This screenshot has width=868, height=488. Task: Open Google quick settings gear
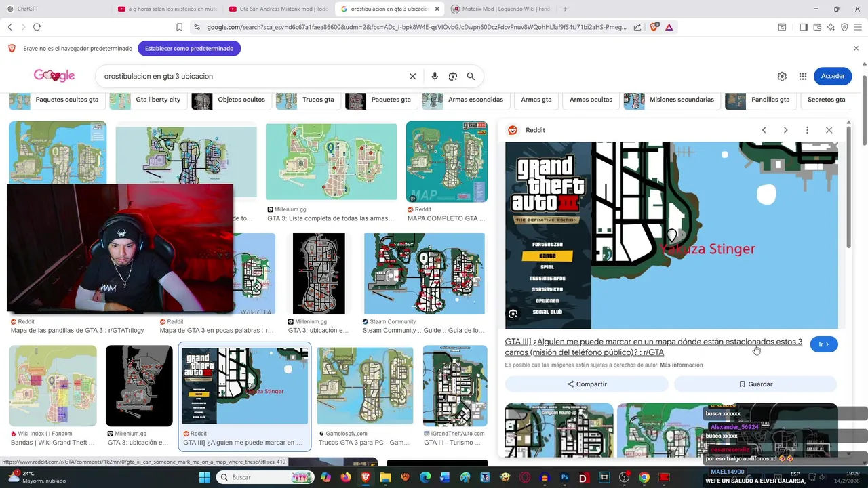tap(782, 77)
